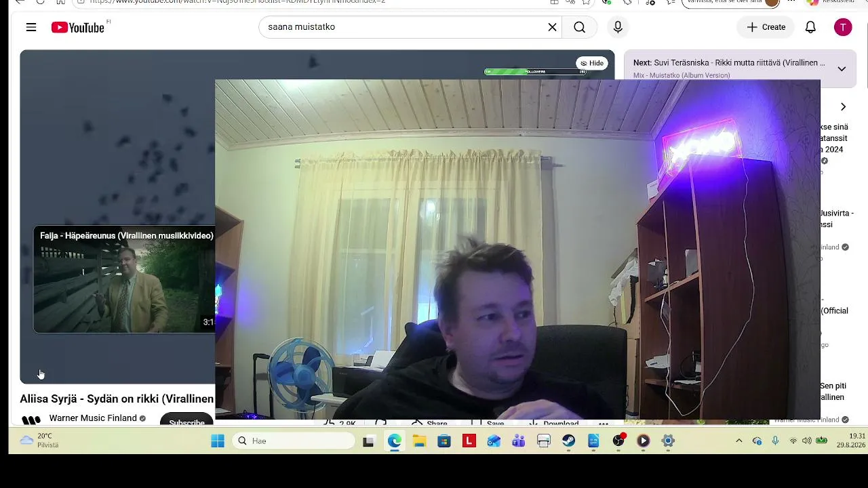Click the page URL in address bar
Screen dimensions: 868x488
pos(237,2)
